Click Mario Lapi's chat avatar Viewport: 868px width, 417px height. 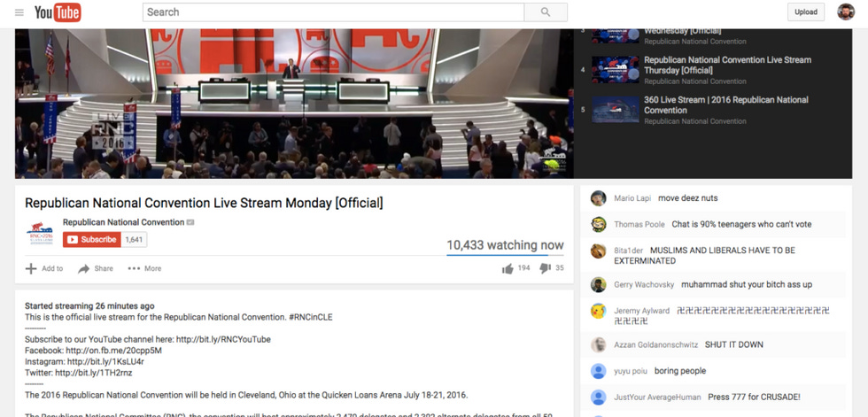[598, 198]
